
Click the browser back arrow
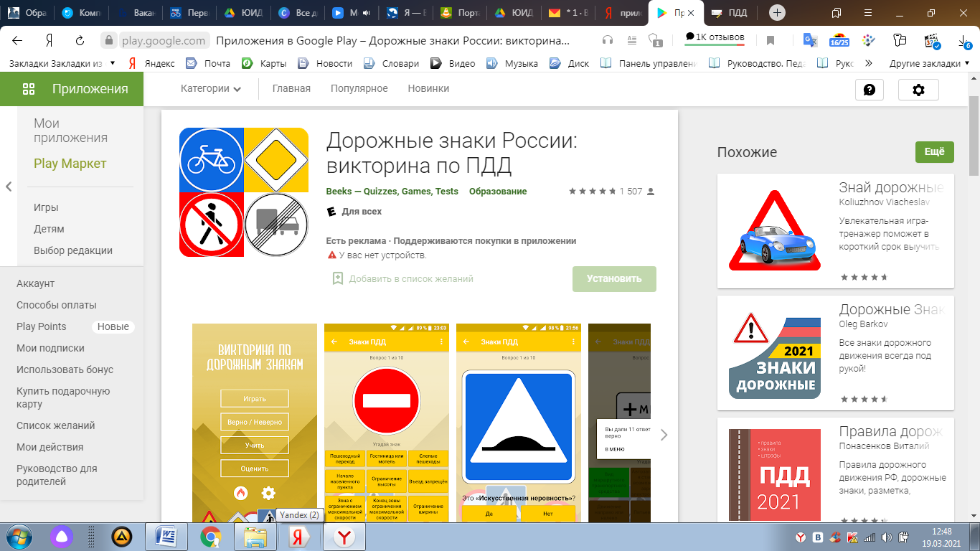click(17, 40)
